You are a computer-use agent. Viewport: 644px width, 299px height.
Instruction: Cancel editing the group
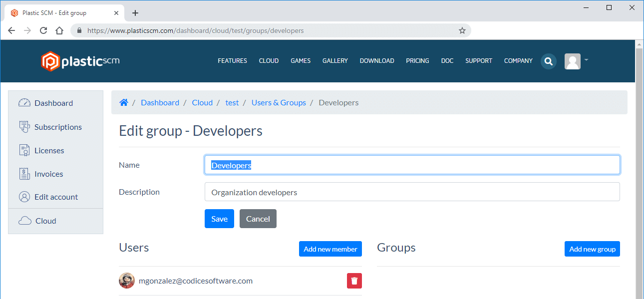(258, 219)
